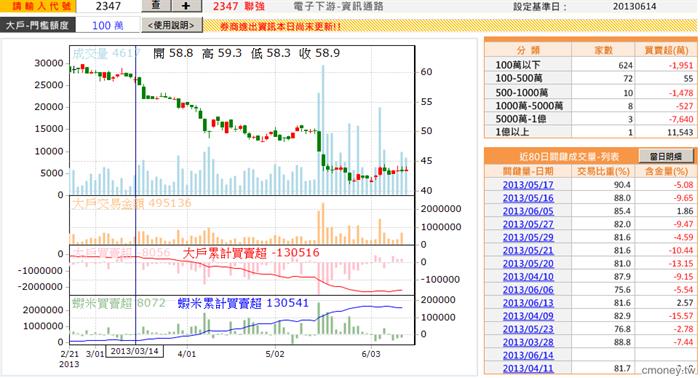Viewport: 700px width, 378px height.
Task: Click the 查 lookup button
Action: 155,6
